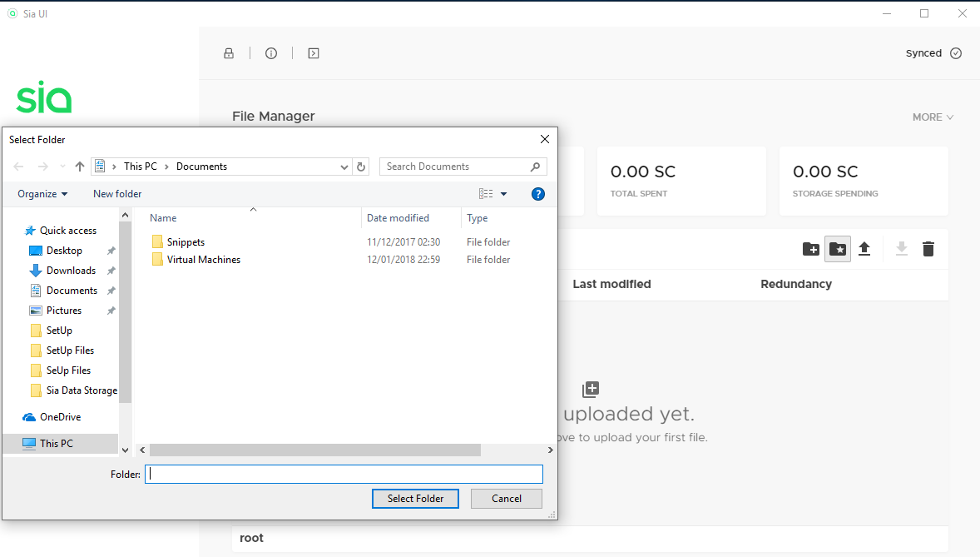This screenshot has width=980, height=557.
Task: Open the About info icon
Action: click(x=271, y=52)
